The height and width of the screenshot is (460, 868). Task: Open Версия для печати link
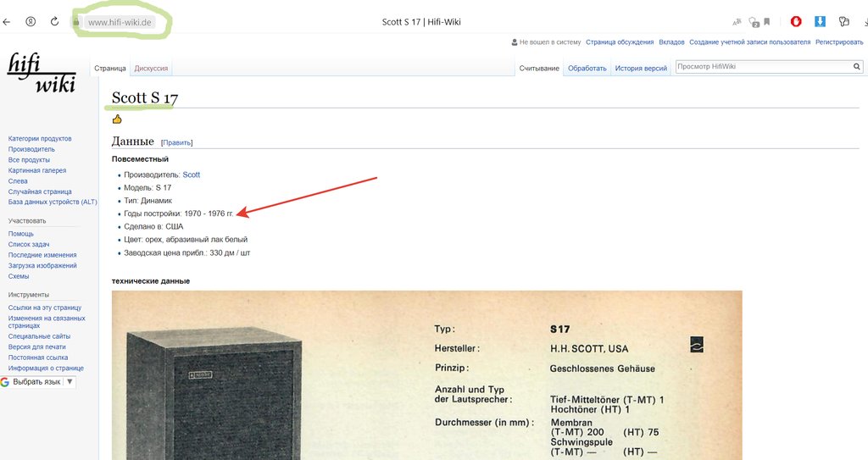pos(37,346)
